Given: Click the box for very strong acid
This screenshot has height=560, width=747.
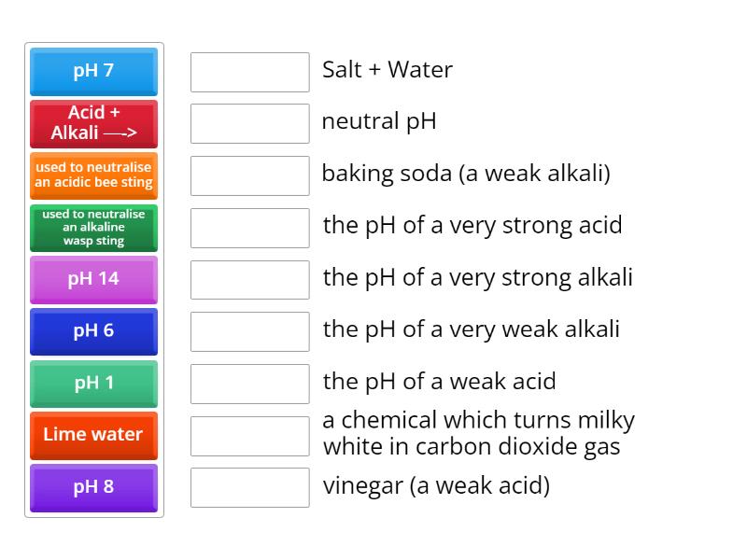Looking at the screenshot, I should point(248,226).
